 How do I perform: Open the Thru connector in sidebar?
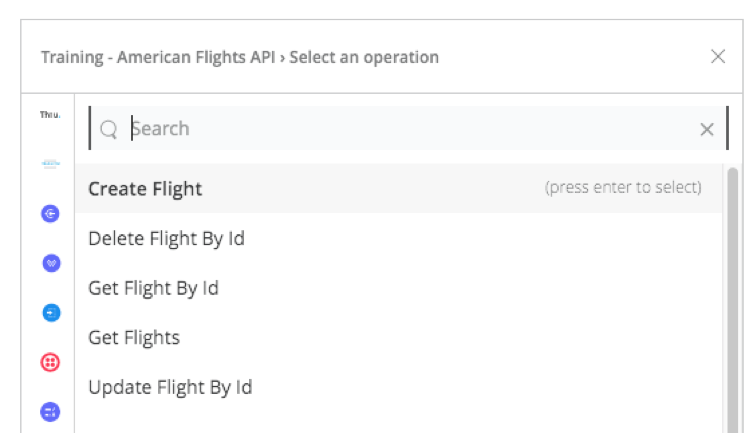pos(50,115)
